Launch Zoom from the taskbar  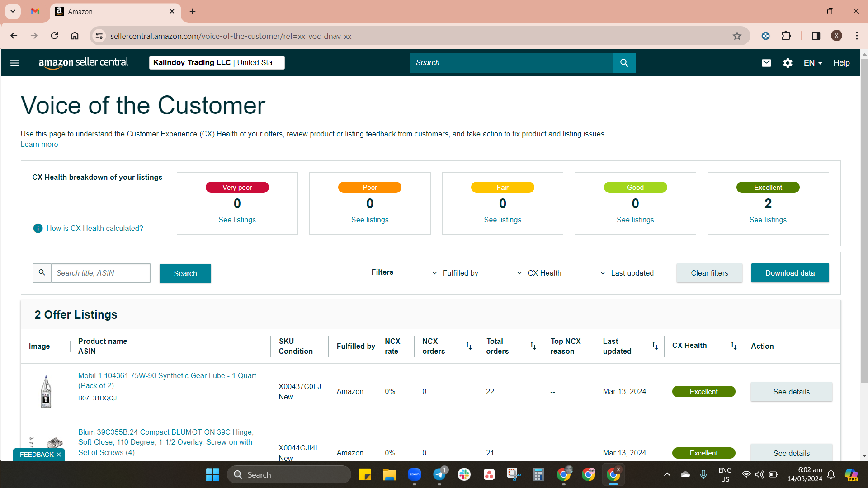click(x=415, y=474)
